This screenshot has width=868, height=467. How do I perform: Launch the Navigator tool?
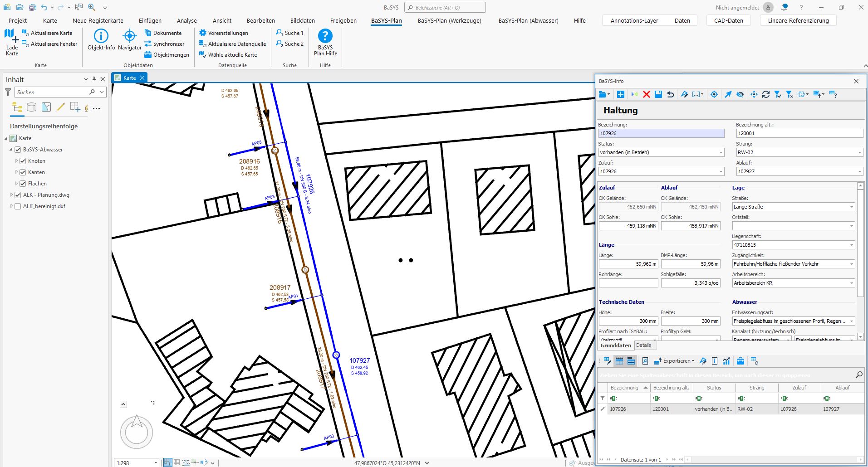[130, 39]
